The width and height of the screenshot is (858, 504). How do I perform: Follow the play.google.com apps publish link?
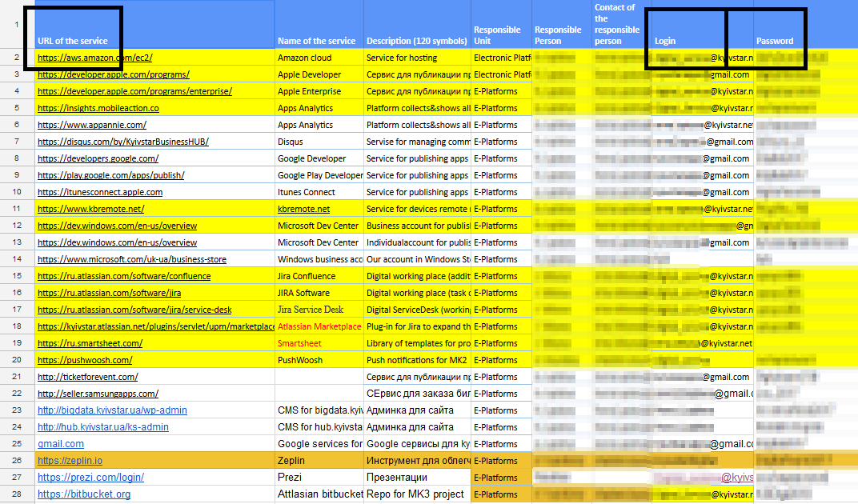102,174
